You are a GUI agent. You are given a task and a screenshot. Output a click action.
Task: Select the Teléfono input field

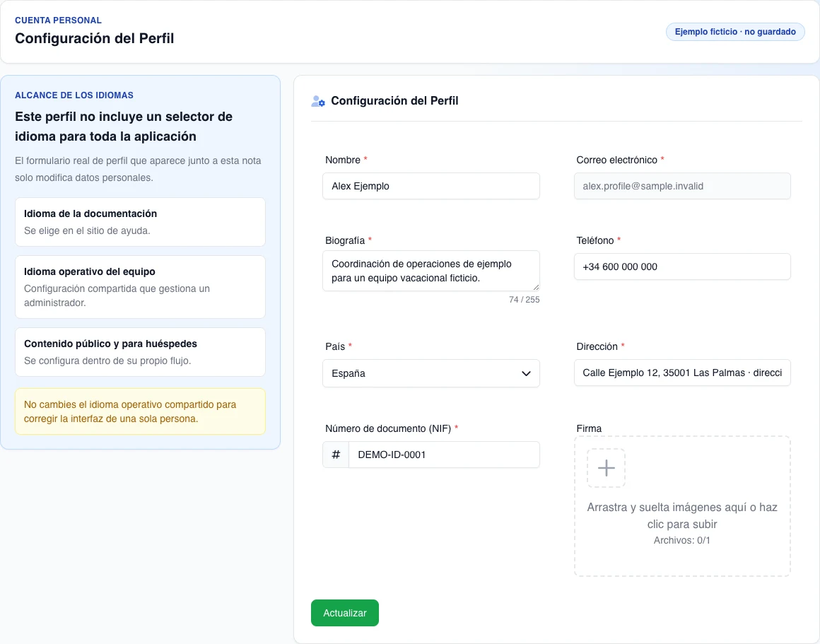[x=682, y=267]
